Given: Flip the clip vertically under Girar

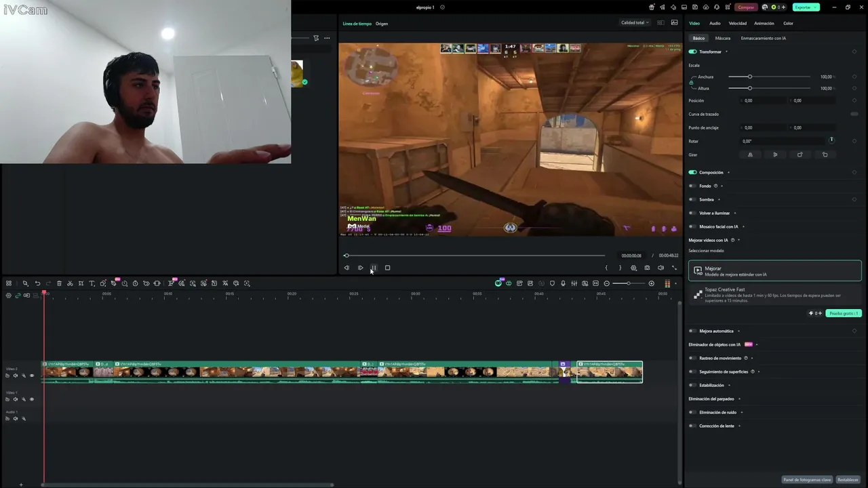Looking at the screenshot, I should [775, 155].
